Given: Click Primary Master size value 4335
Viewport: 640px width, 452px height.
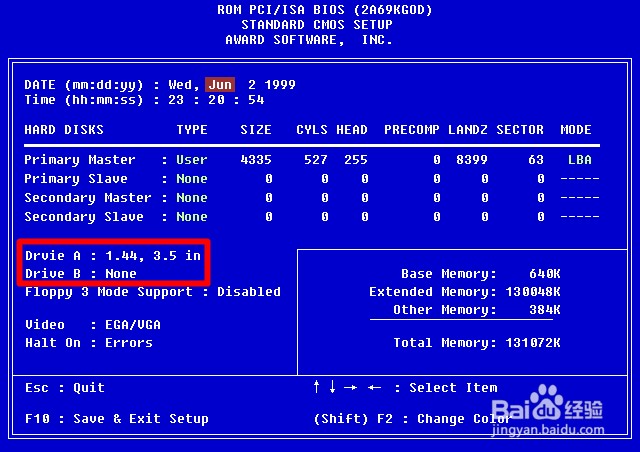Looking at the screenshot, I should 256,159.
